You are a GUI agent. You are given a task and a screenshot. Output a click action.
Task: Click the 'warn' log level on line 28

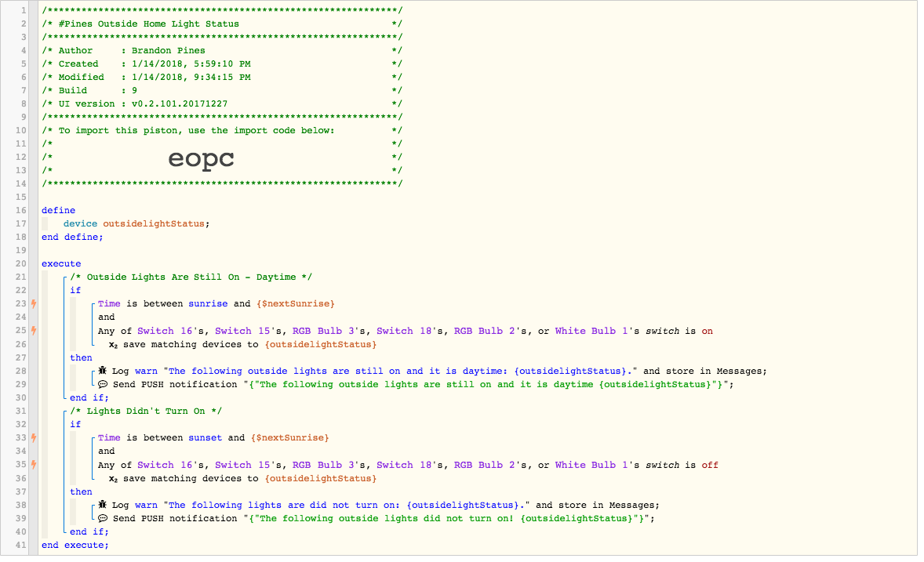point(146,371)
